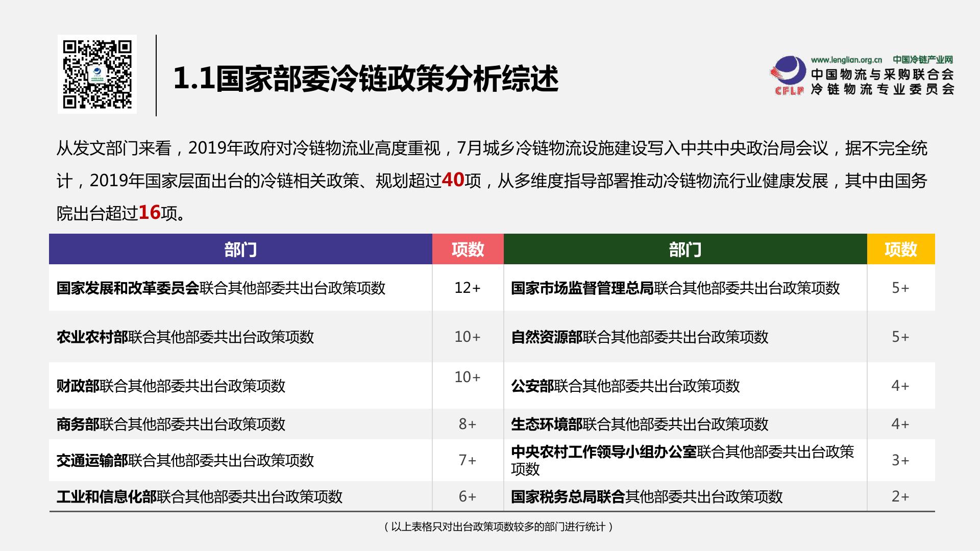Click the 4+ value beside 公安部

(x=900, y=386)
